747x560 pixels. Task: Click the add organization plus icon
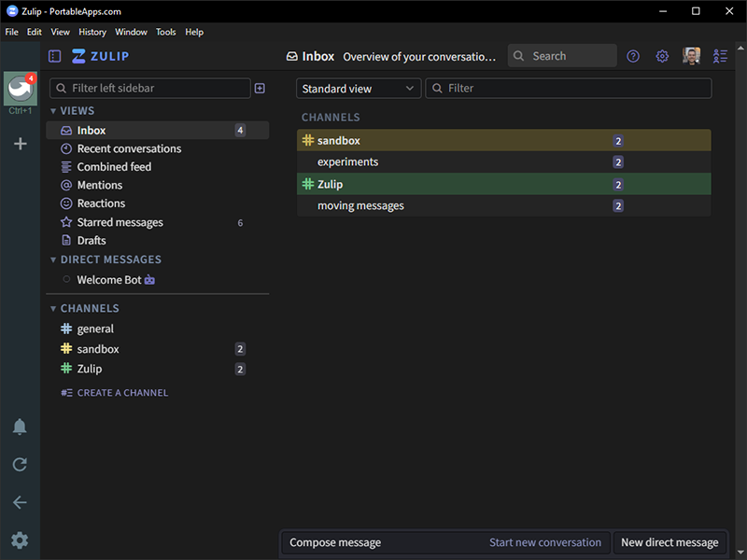pos(20,144)
